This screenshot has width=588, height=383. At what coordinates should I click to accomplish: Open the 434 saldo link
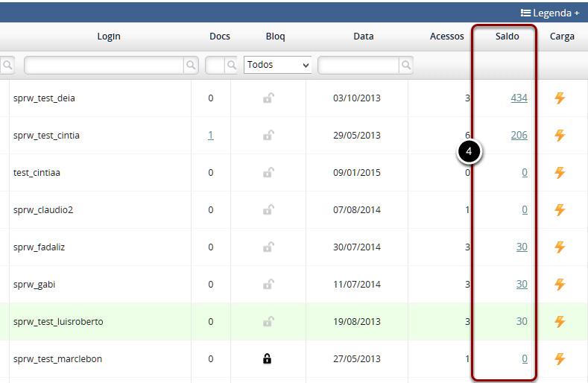click(x=519, y=98)
